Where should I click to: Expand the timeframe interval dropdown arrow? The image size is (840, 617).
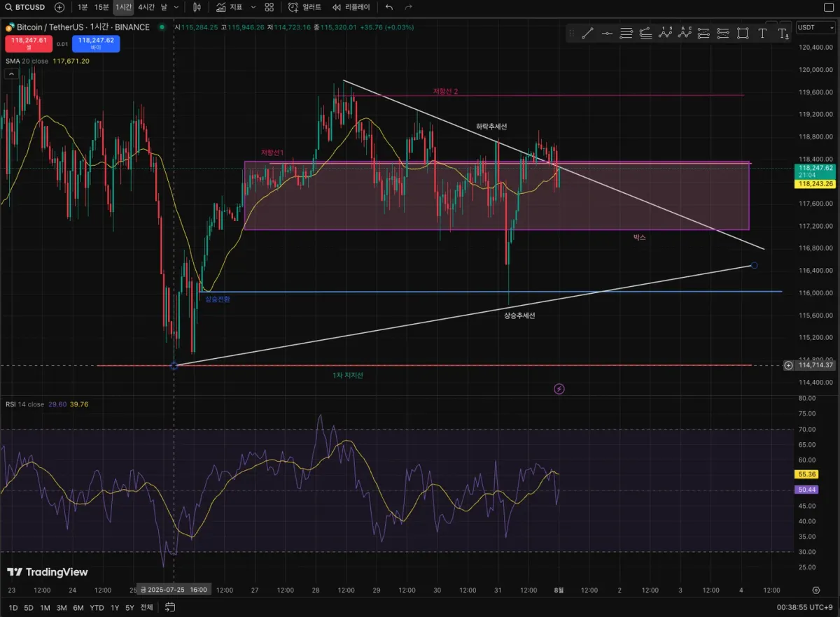[x=176, y=7]
